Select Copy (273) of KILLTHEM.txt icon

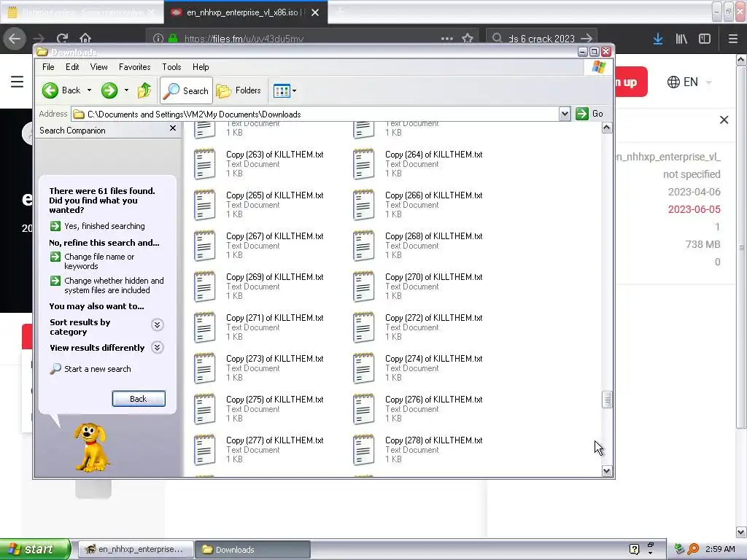point(204,368)
